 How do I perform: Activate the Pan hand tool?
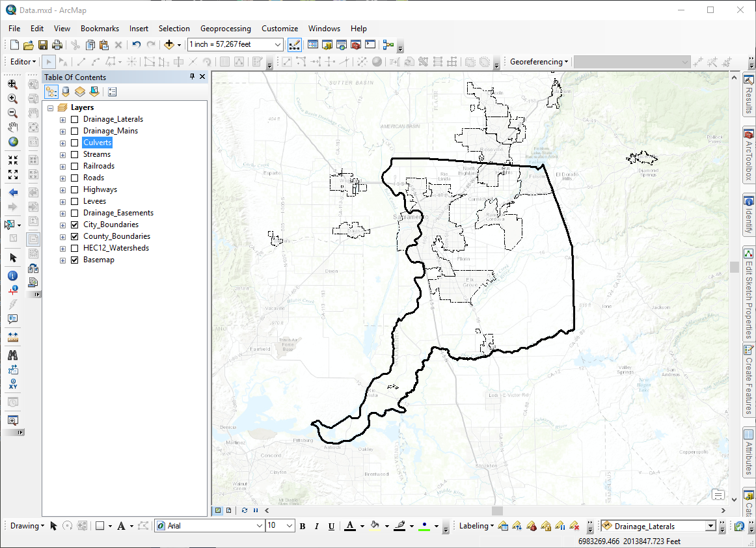(12, 128)
